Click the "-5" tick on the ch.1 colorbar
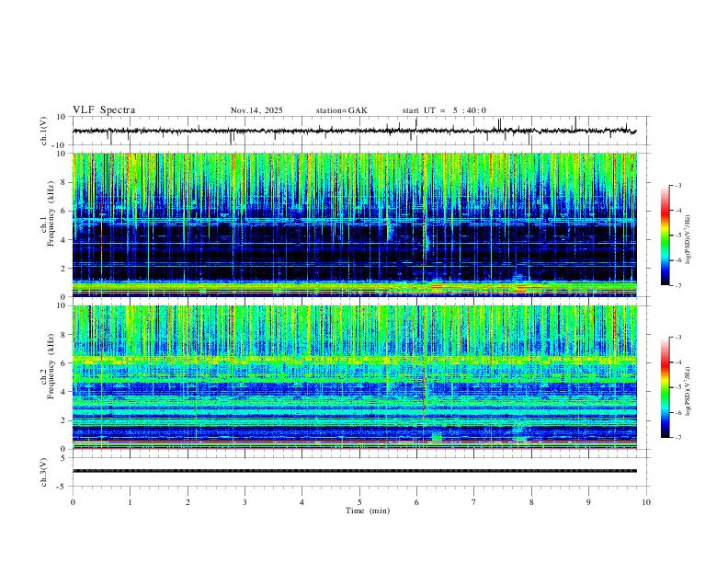This screenshot has width=728, height=563. (678, 236)
